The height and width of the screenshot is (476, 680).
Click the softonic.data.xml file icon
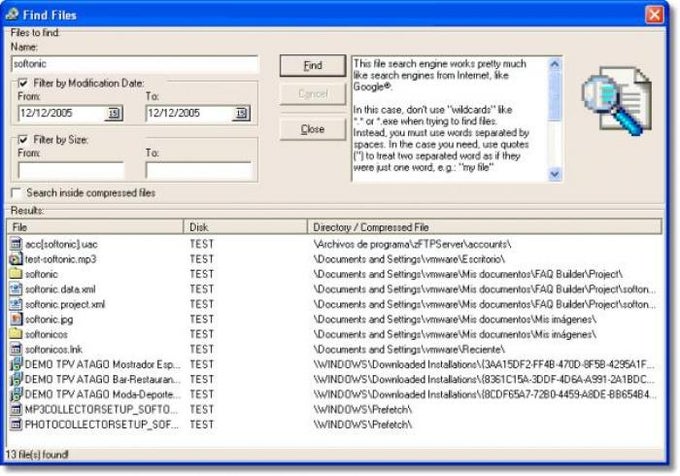(16, 289)
